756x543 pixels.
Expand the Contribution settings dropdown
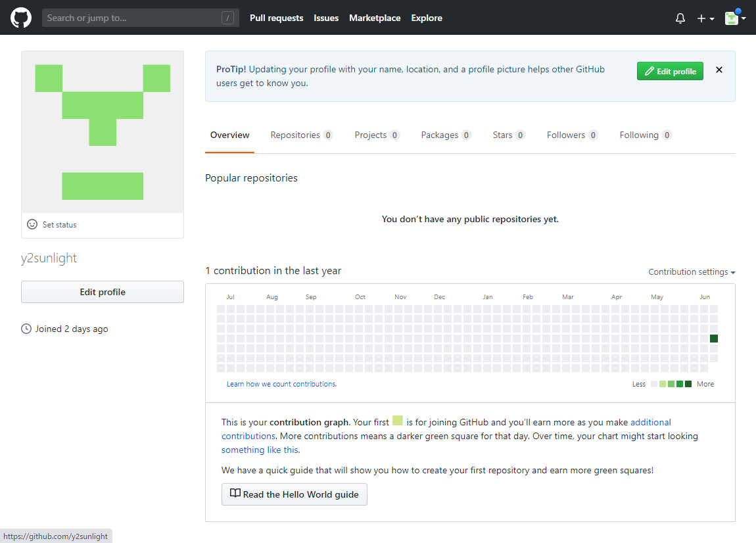pyautogui.click(x=692, y=272)
